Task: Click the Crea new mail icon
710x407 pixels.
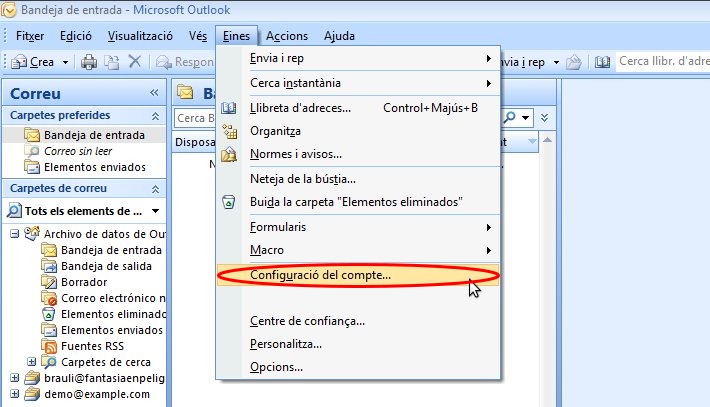Action: click(x=19, y=62)
